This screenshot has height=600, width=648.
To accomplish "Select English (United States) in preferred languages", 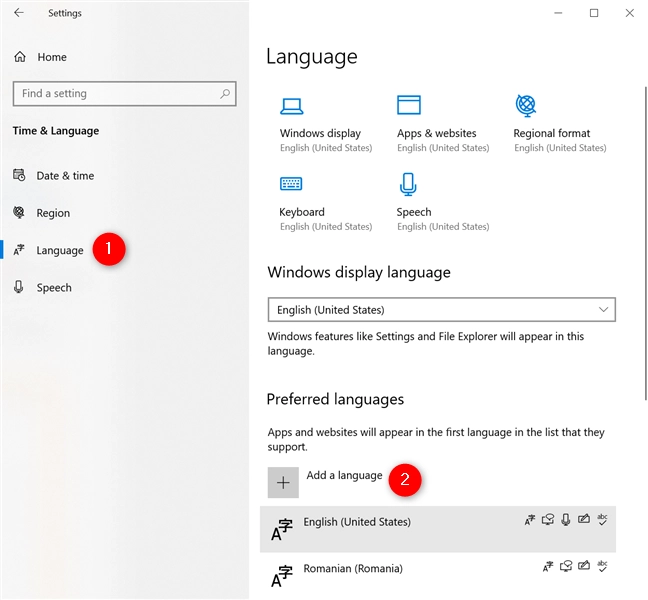I will [438, 529].
